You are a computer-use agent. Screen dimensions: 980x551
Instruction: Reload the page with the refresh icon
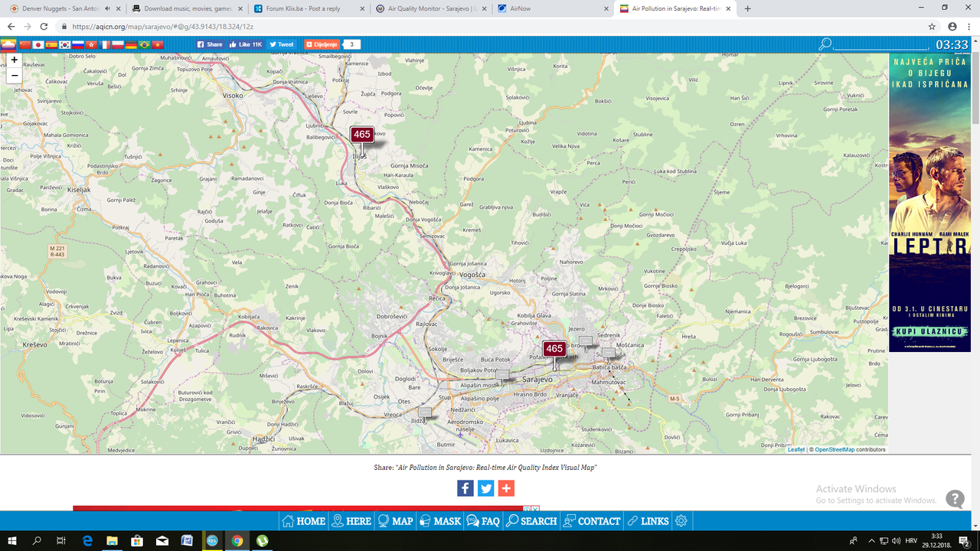coord(45,26)
